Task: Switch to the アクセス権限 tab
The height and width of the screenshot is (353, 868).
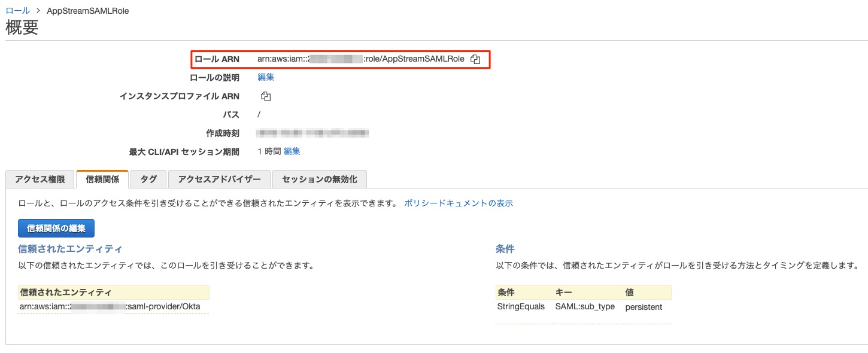Action: tap(39, 179)
